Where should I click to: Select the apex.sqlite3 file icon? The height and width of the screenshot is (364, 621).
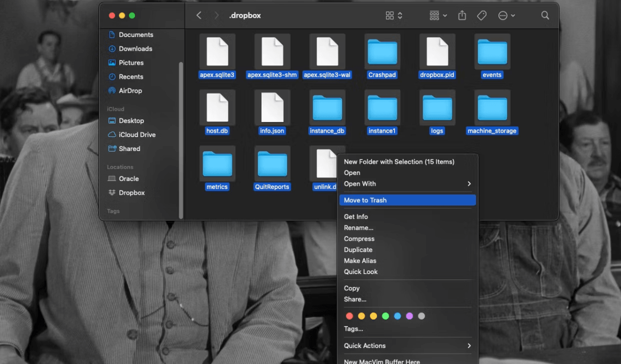tap(217, 52)
